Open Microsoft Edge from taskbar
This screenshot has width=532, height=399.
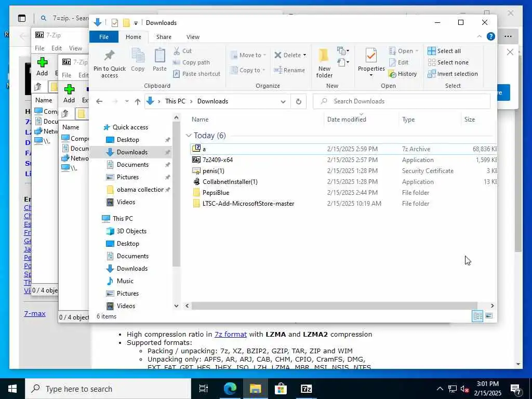[x=230, y=389]
